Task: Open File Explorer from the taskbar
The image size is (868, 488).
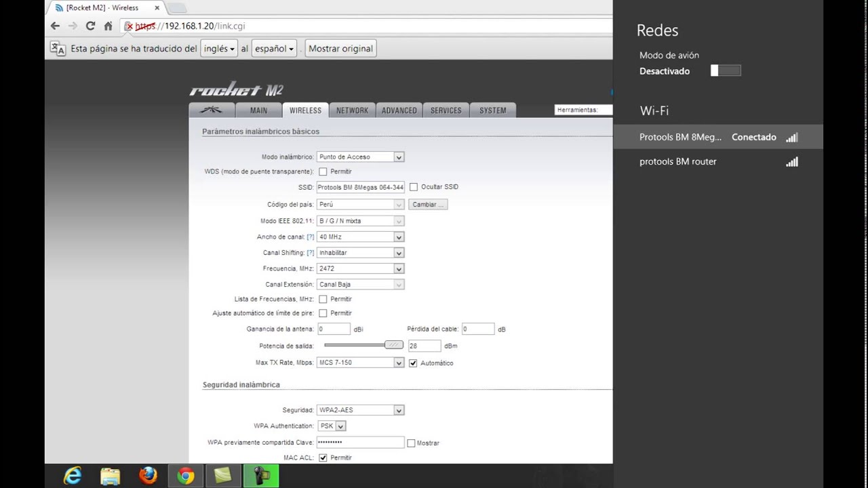Action: pyautogui.click(x=110, y=476)
